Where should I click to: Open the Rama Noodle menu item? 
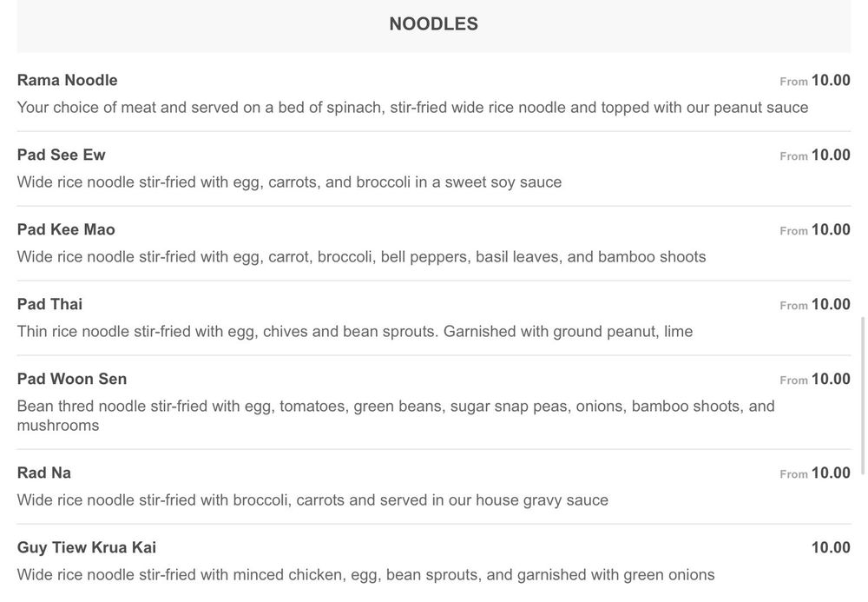pyautogui.click(x=68, y=81)
